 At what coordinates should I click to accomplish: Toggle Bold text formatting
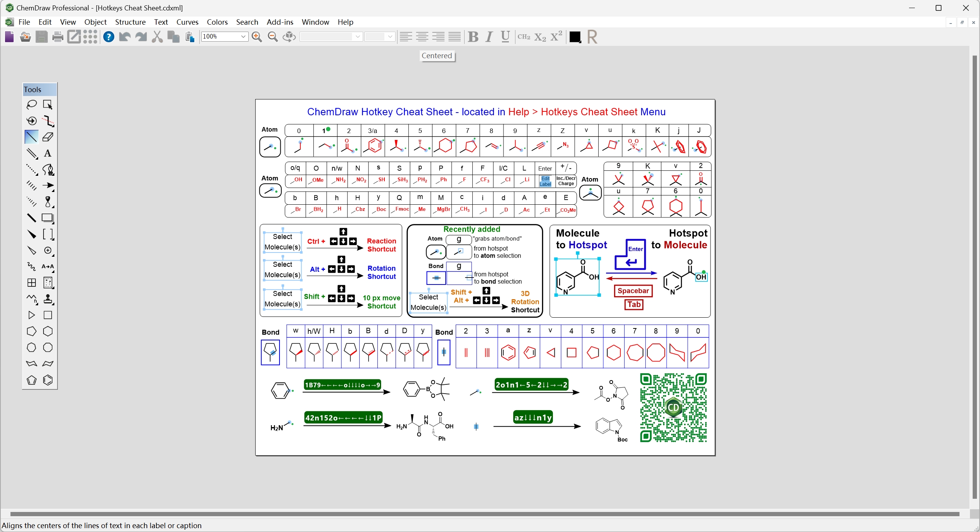click(473, 37)
